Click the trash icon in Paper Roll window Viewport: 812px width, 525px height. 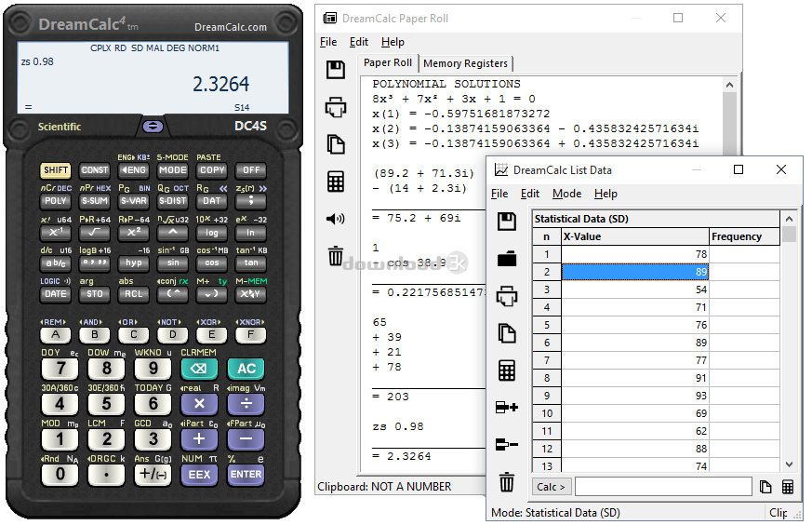pos(336,256)
